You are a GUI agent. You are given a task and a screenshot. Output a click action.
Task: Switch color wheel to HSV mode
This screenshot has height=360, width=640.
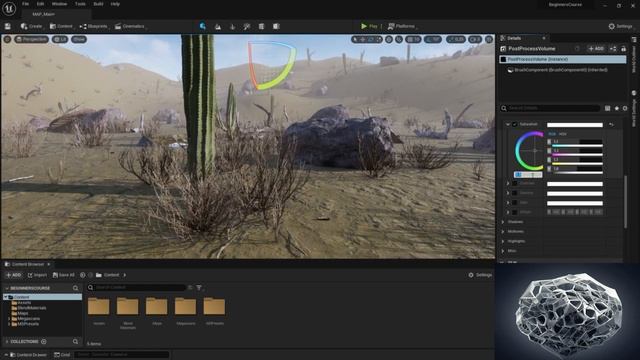coord(562,134)
